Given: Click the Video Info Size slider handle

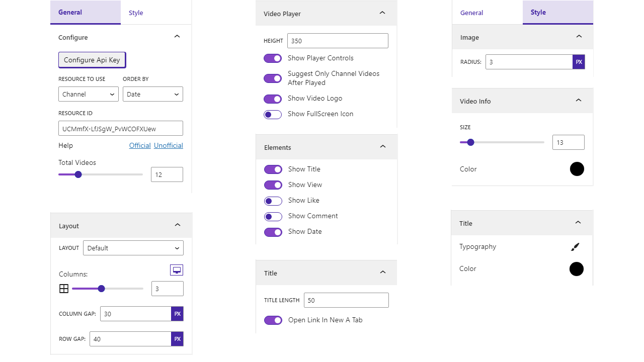Looking at the screenshot, I should 470,142.
